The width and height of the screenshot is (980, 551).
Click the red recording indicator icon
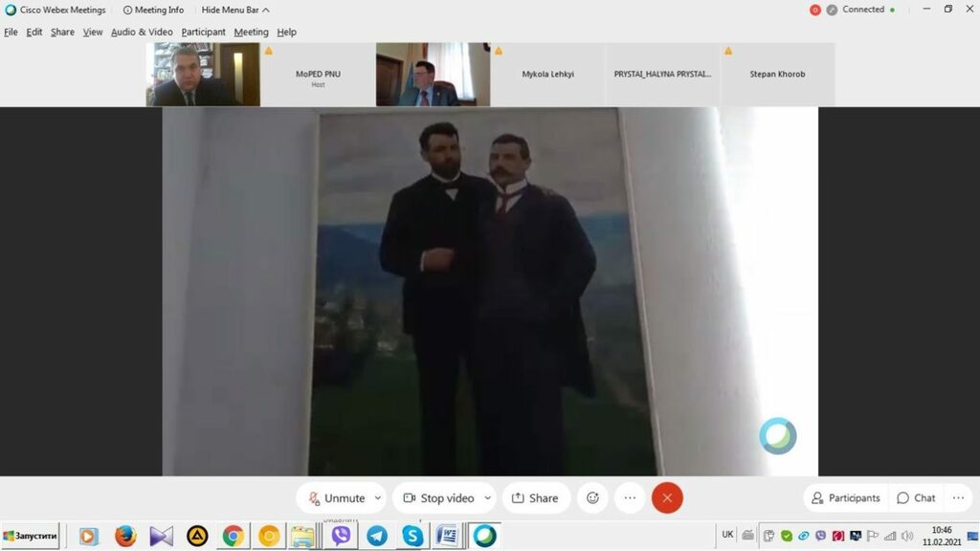pyautogui.click(x=815, y=10)
